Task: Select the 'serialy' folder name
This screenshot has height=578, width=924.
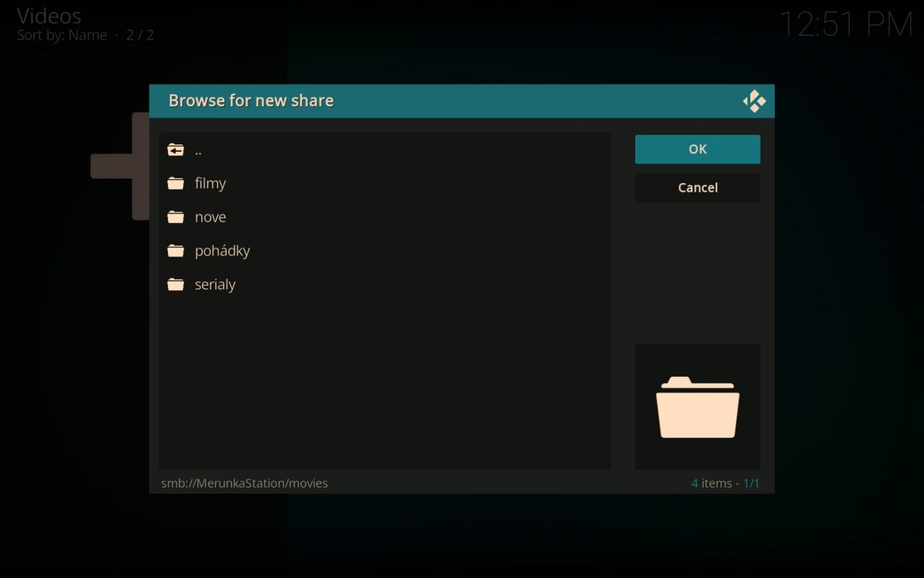Action: (x=215, y=284)
